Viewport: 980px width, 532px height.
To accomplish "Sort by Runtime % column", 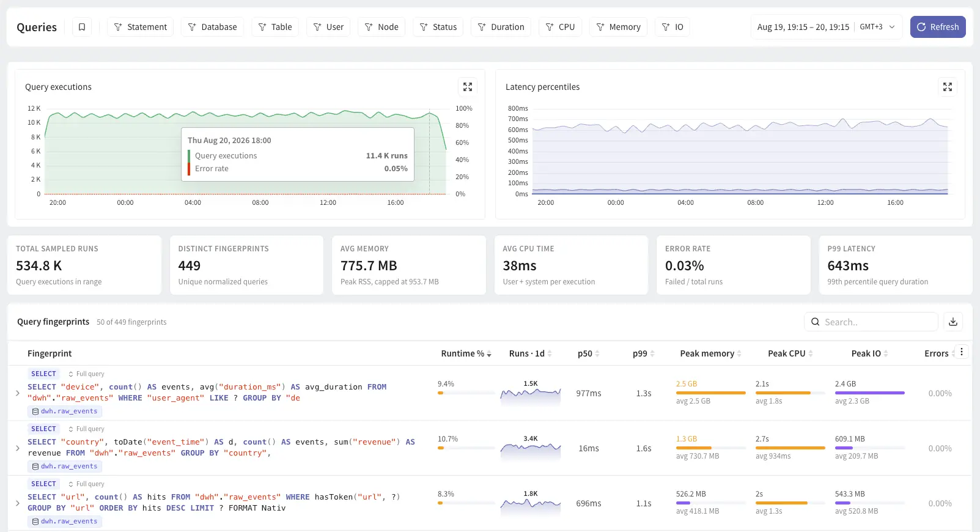I will point(466,353).
